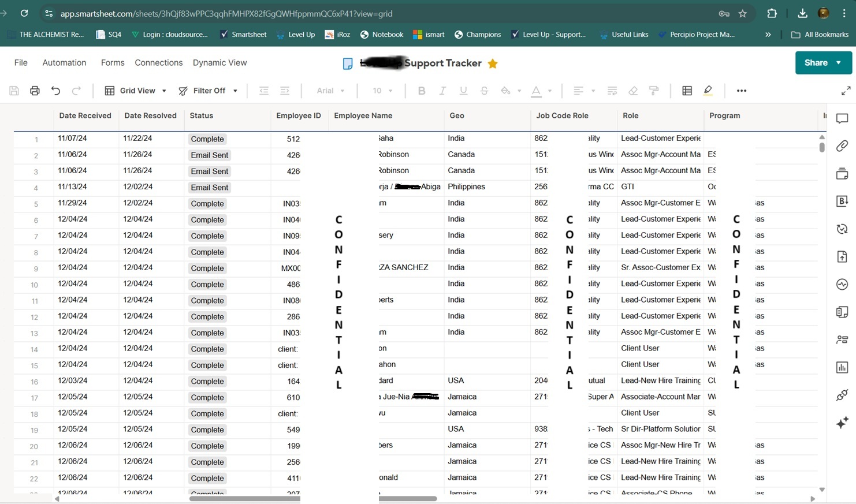The width and height of the screenshot is (856, 504).
Task: Open the Conversations panel in right sidebar
Action: [842, 119]
